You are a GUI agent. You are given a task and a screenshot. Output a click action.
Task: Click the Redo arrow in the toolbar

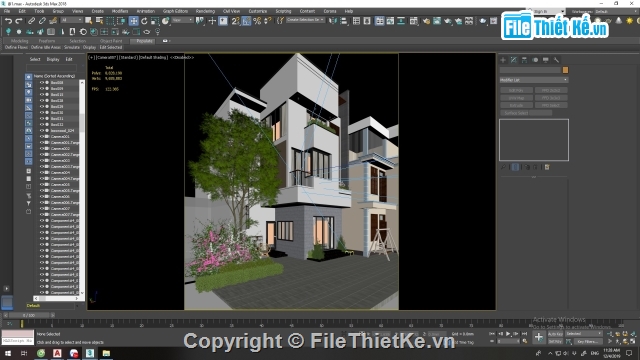coord(19,20)
